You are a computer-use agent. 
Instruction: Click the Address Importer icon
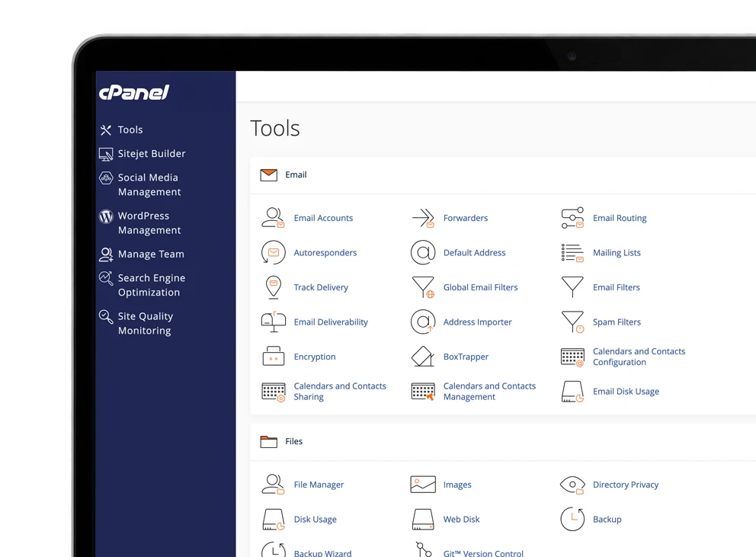pos(423,322)
